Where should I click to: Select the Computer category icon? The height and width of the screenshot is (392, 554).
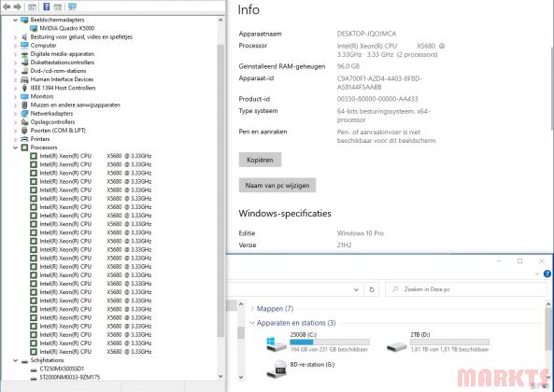(x=24, y=45)
